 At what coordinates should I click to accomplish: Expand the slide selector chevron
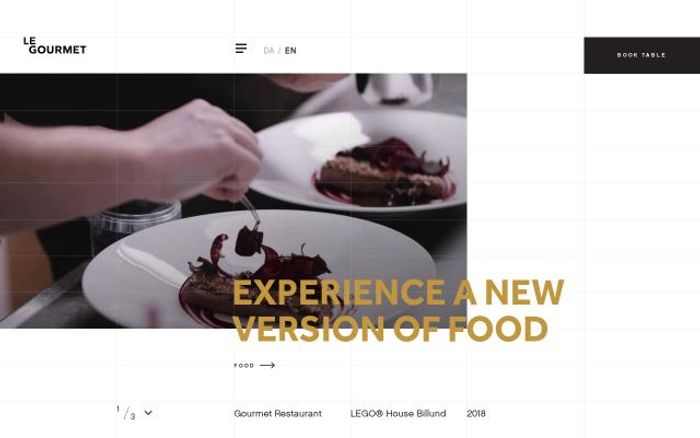pyautogui.click(x=148, y=413)
